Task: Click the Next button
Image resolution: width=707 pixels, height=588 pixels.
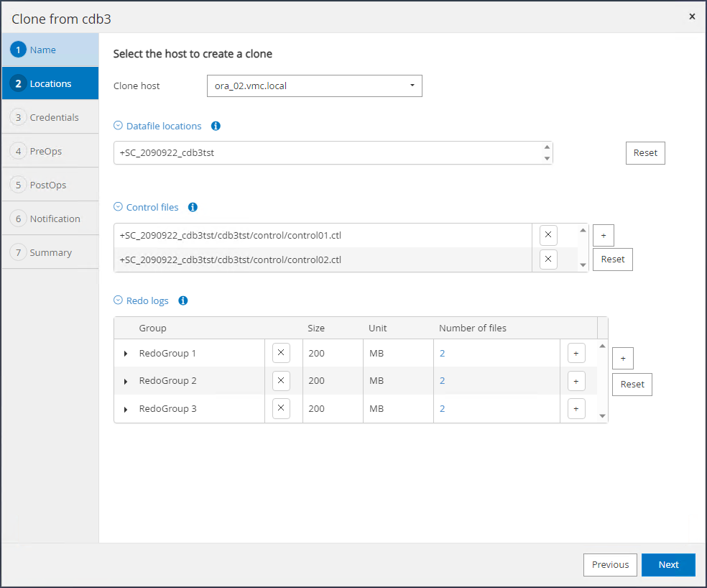Action: (668, 564)
